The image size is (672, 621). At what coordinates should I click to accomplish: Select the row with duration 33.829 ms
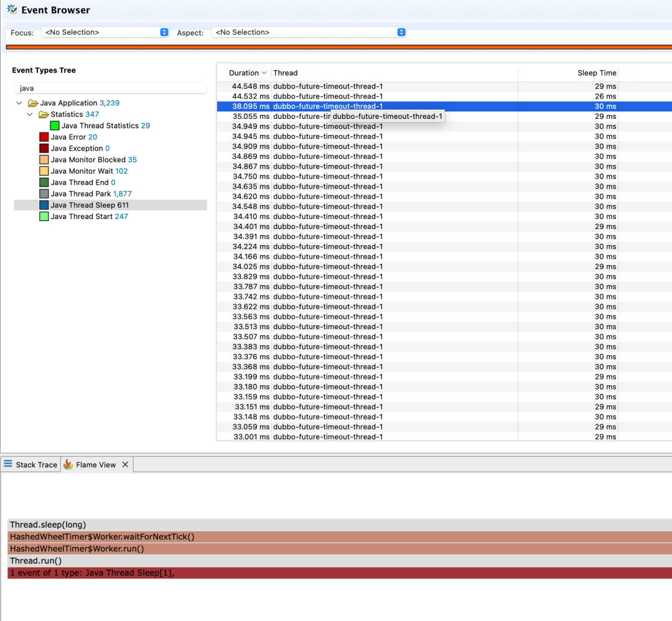pyautogui.click(x=444, y=276)
